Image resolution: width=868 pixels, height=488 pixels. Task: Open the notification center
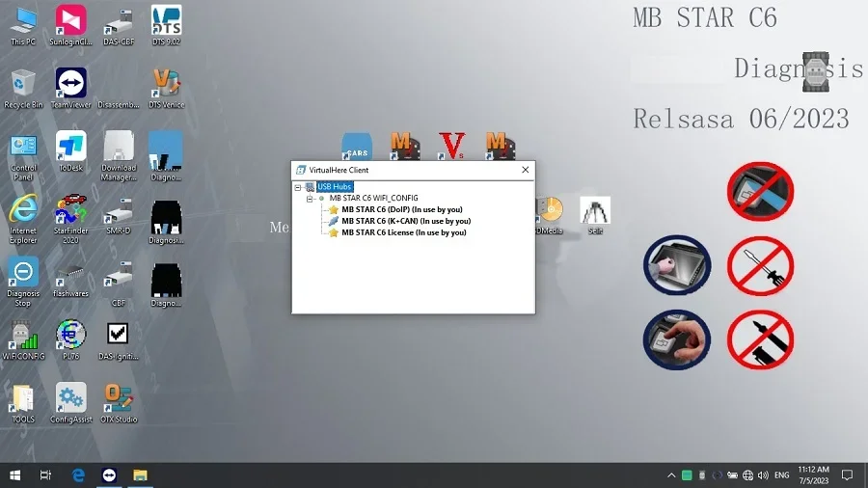[847, 475]
